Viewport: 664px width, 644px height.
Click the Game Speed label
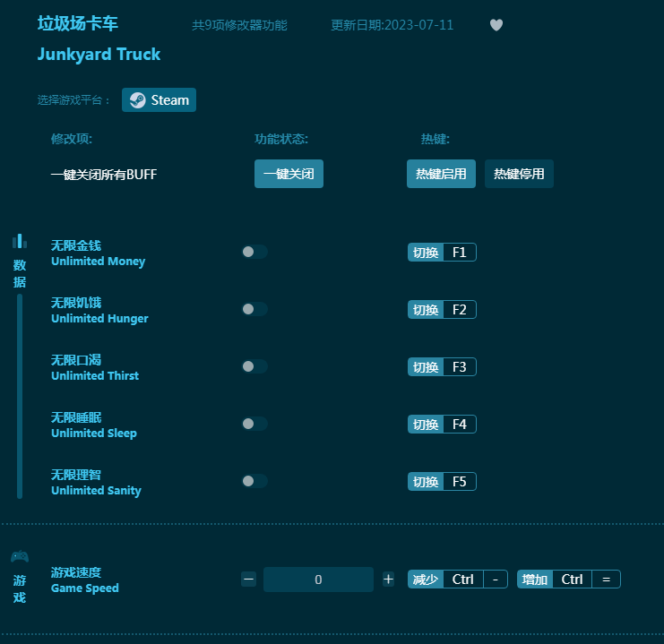click(85, 588)
